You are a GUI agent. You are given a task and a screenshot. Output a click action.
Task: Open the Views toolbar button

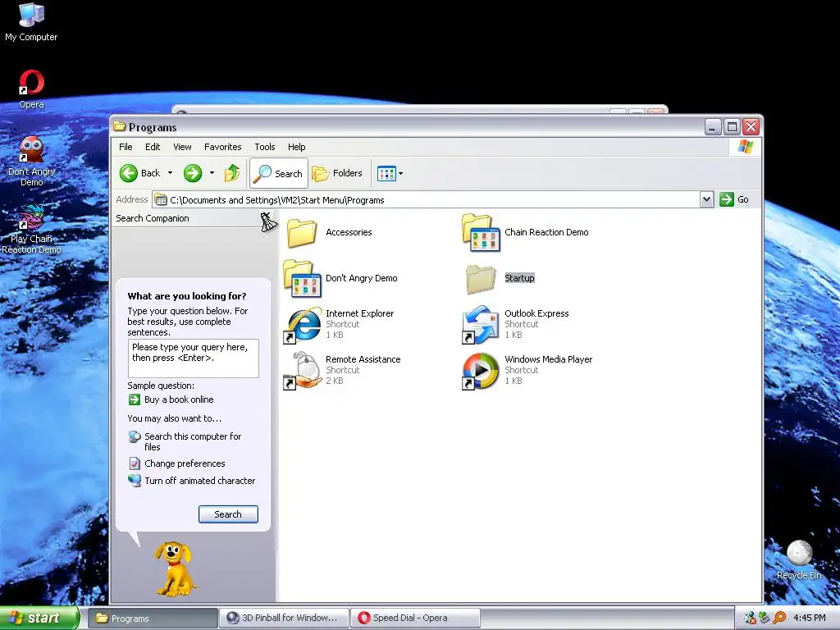tap(386, 173)
